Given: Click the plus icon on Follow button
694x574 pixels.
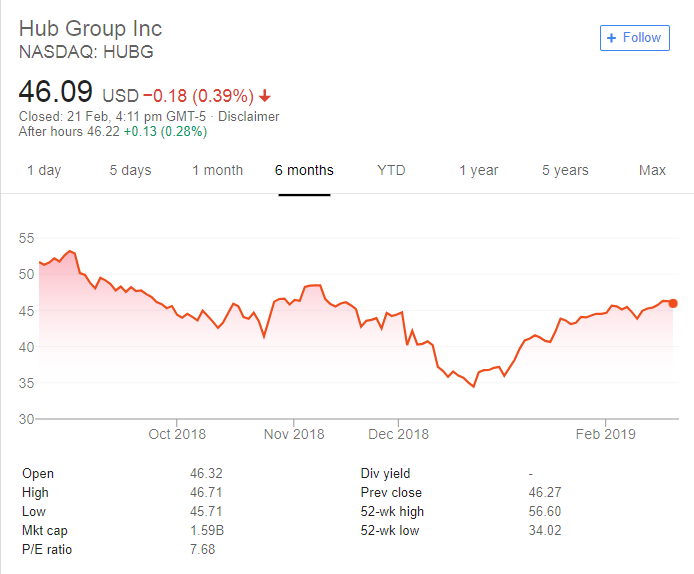Looking at the screenshot, I should pyautogui.click(x=611, y=38).
